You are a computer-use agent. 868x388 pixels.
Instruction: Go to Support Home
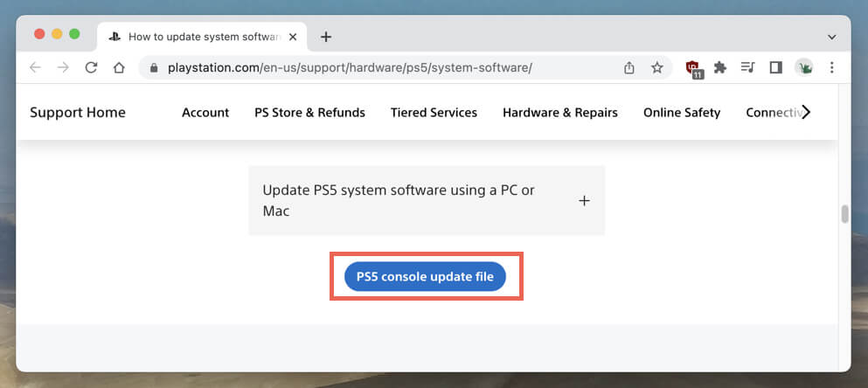click(78, 112)
